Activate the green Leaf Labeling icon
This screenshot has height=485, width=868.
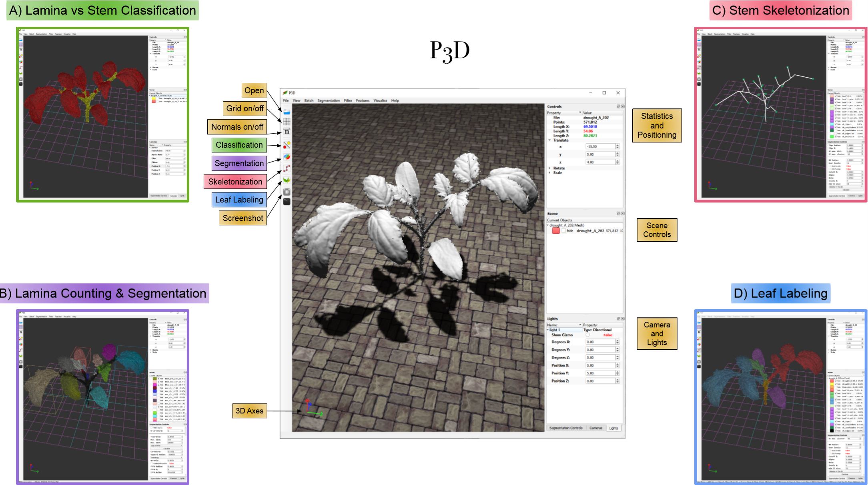point(287,180)
